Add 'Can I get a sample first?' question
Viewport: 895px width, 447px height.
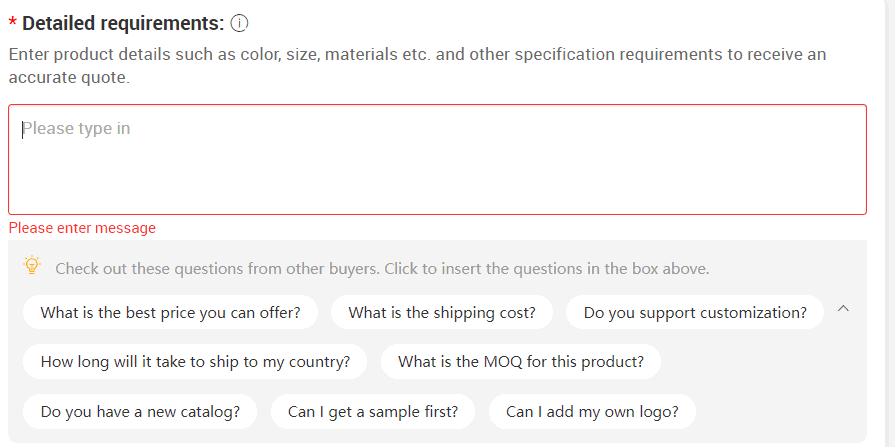coord(373,411)
